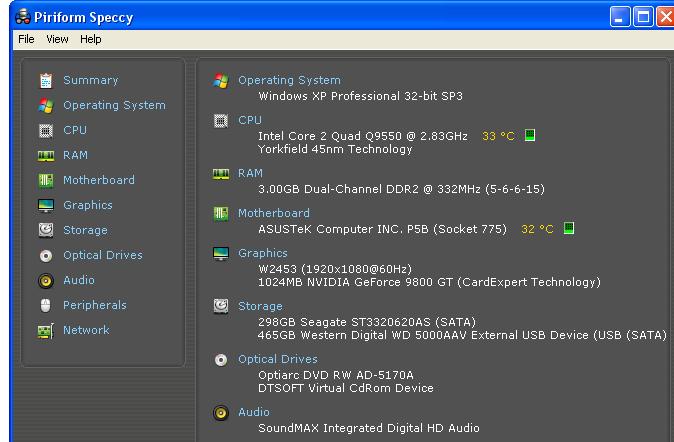Click 'DTSOFT Virtual CdRom Device' text
Screen dimensions: 674x442
pos(346,388)
